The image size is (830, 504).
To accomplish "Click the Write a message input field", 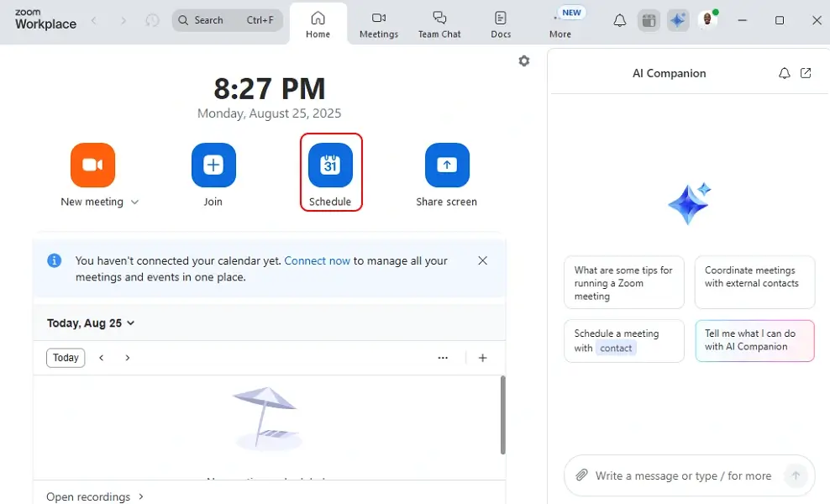I will [x=683, y=476].
